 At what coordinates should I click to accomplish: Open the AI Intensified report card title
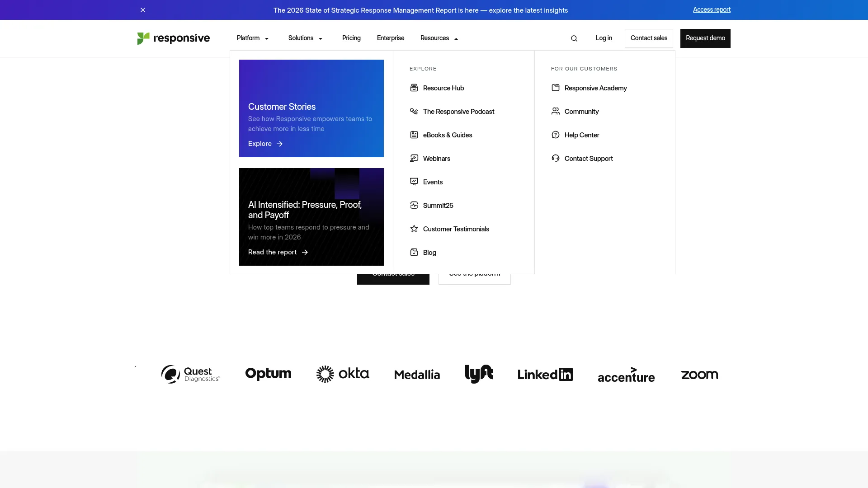tap(305, 210)
